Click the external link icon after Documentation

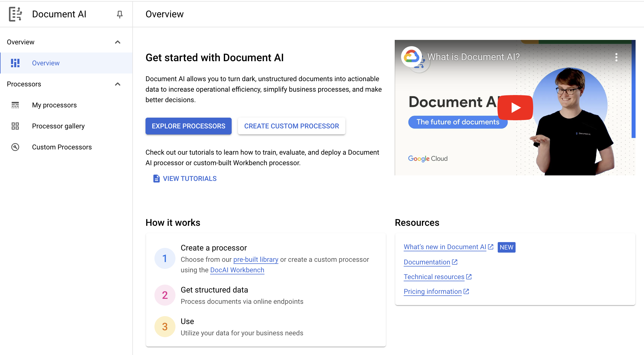454,262
